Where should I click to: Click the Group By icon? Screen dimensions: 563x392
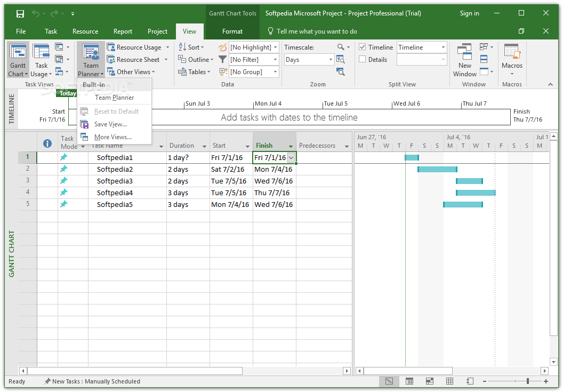223,72
